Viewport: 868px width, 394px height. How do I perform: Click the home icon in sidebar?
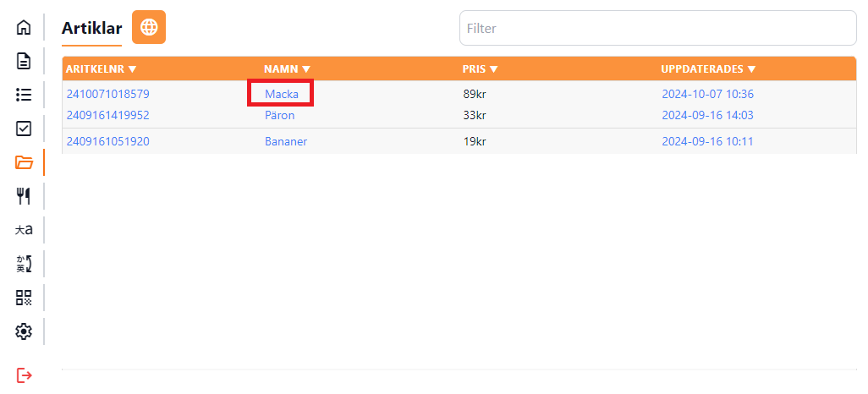[x=24, y=27]
